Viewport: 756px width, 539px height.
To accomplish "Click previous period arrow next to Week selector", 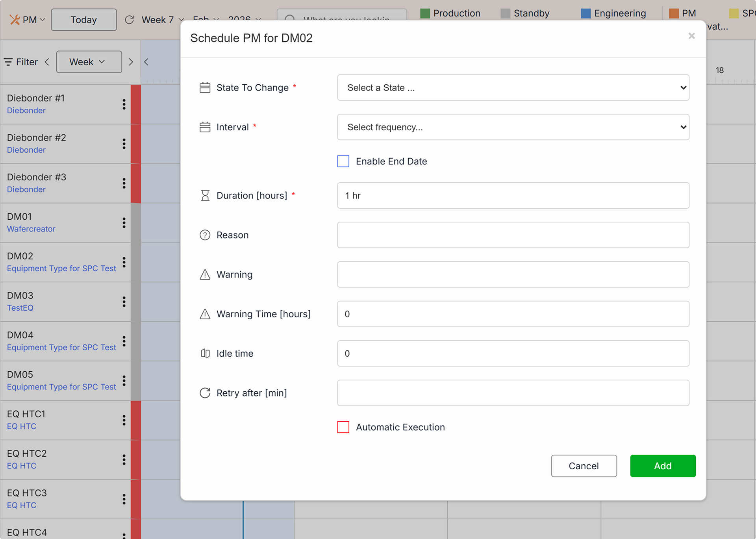I will (47, 62).
